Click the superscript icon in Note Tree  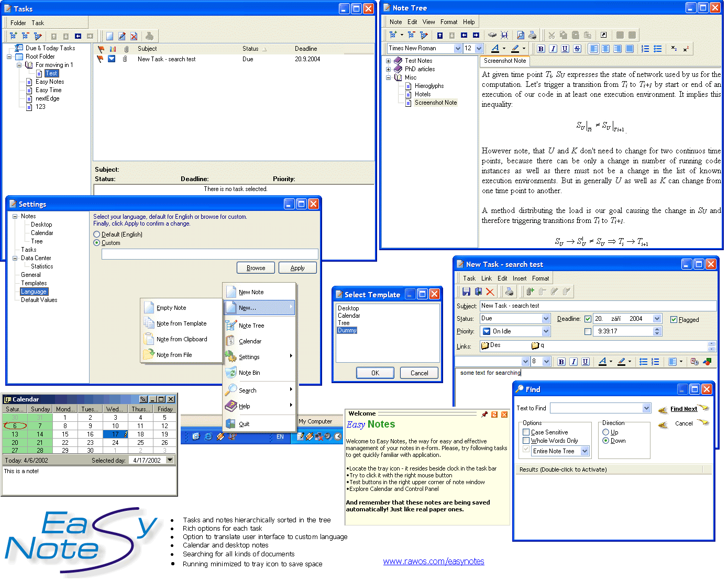pyautogui.click(x=686, y=49)
